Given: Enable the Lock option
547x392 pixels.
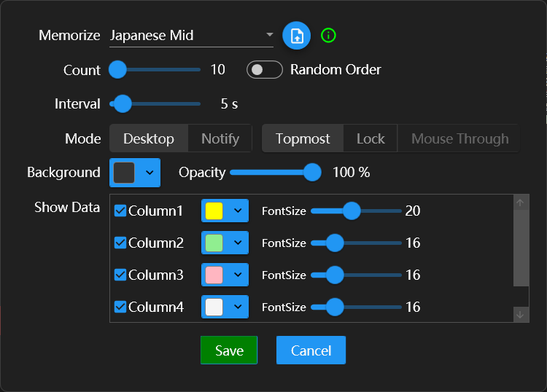Looking at the screenshot, I should (x=371, y=138).
